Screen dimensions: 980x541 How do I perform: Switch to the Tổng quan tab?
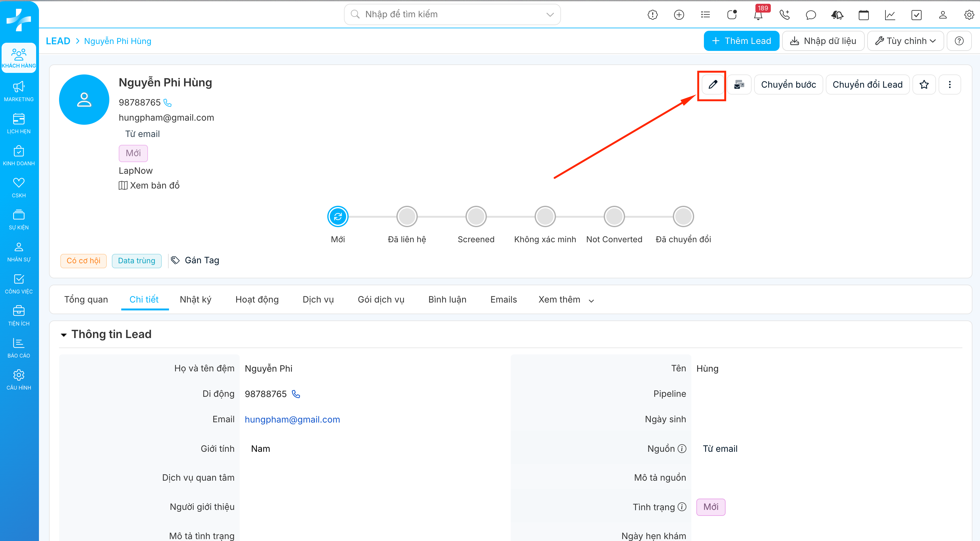[x=86, y=300]
